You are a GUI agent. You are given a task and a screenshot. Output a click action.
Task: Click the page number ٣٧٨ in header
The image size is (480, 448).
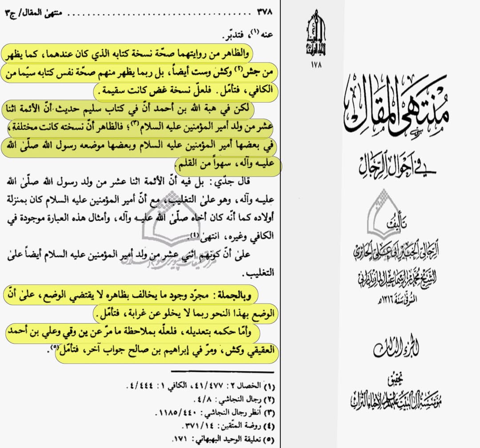(x=264, y=12)
